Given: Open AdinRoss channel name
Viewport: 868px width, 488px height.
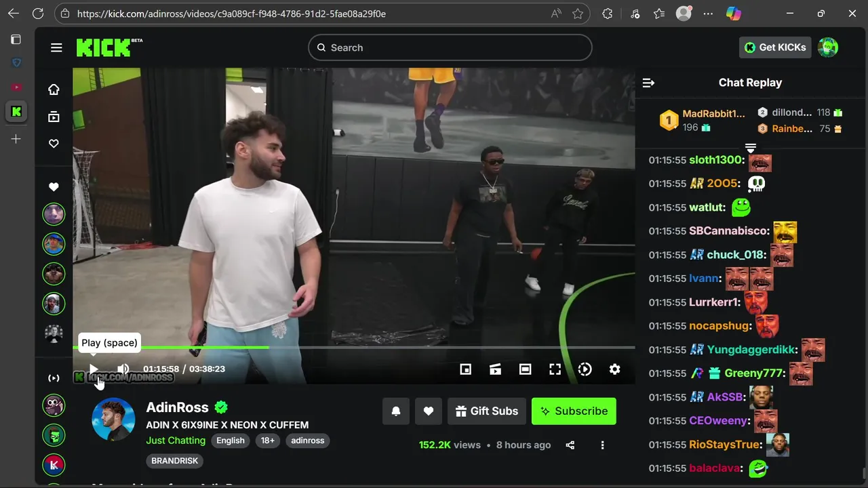Looking at the screenshot, I should coord(177,407).
